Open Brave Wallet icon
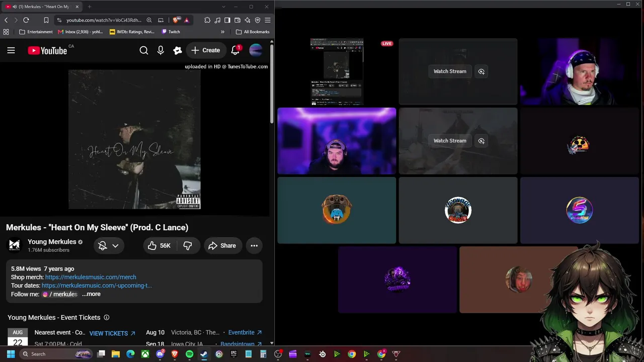Viewport: 644px width, 362px height. pos(237,20)
